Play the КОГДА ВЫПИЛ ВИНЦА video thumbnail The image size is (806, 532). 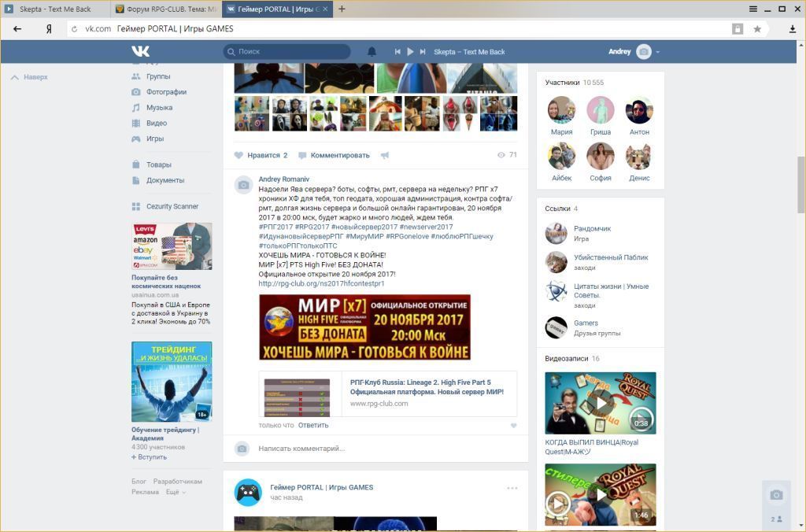pyautogui.click(x=601, y=403)
